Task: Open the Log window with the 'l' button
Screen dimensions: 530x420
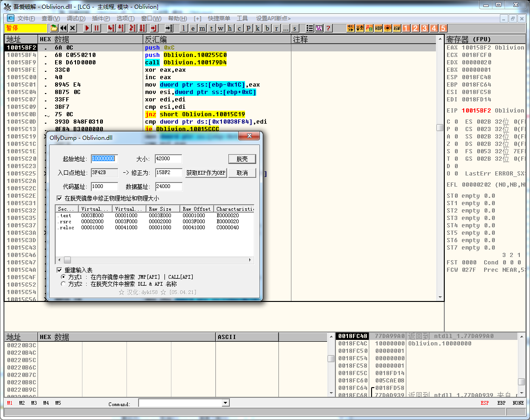Action: [183, 28]
